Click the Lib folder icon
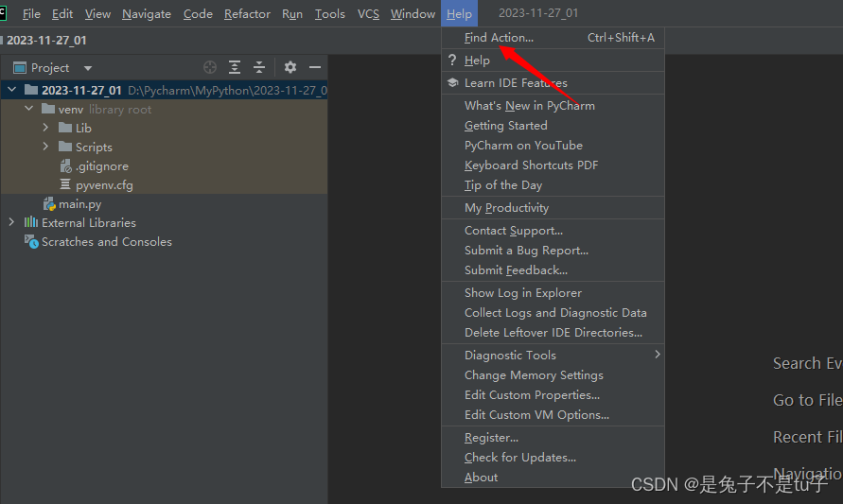 click(x=65, y=128)
